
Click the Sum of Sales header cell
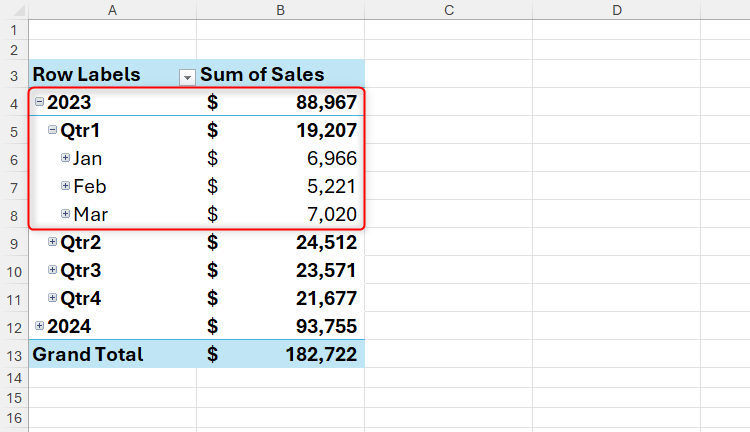click(x=263, y=74)
